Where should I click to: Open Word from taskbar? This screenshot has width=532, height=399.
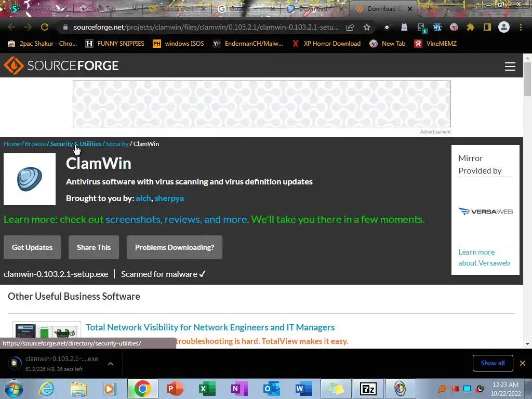(x=303, y=389)
